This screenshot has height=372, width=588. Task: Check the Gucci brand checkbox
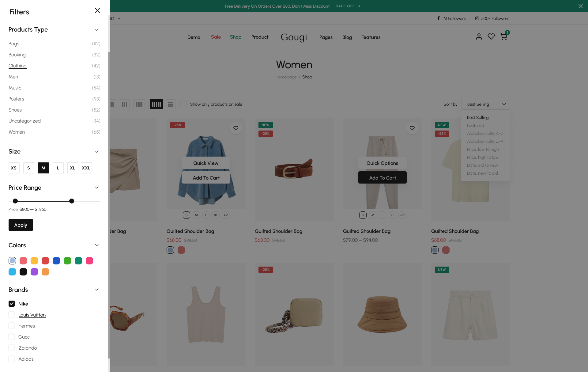12,337
